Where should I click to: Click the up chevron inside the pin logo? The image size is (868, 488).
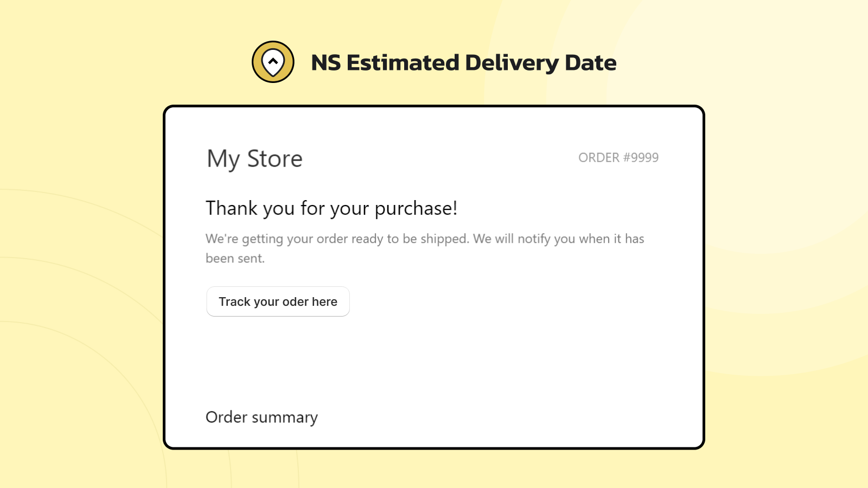click(x=273, y=61)
